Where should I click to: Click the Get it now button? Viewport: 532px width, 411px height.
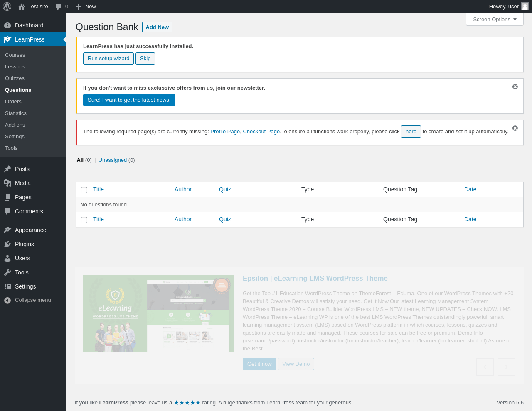pyautogui.click(x=259, y=364)
